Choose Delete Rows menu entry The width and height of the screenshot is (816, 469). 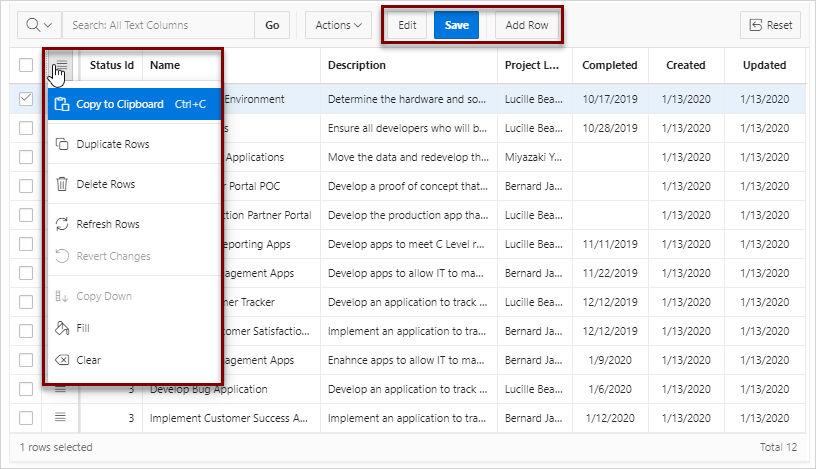pos(106,184)
